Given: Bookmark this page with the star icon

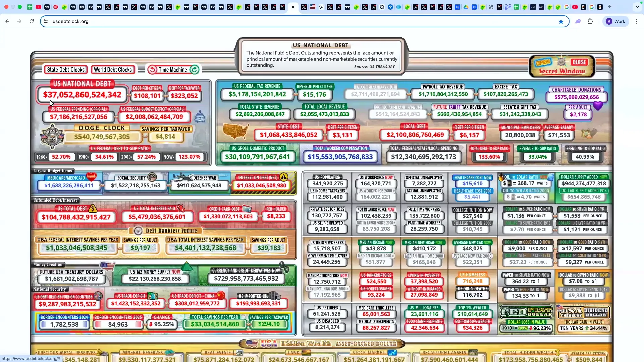Looking at the screenshot, I should coord(561,21).
